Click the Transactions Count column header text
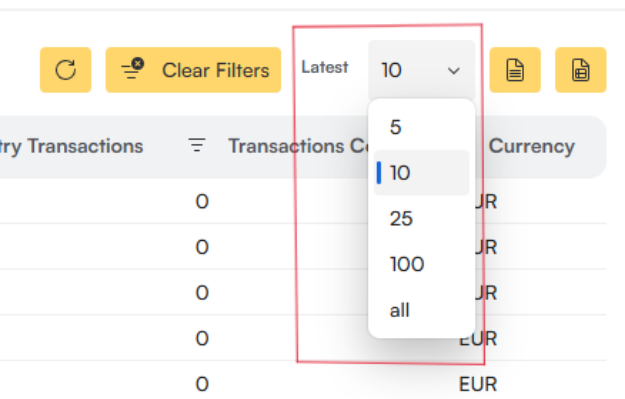This screenshot has width=625, height=399. click(x=298, y=146)
